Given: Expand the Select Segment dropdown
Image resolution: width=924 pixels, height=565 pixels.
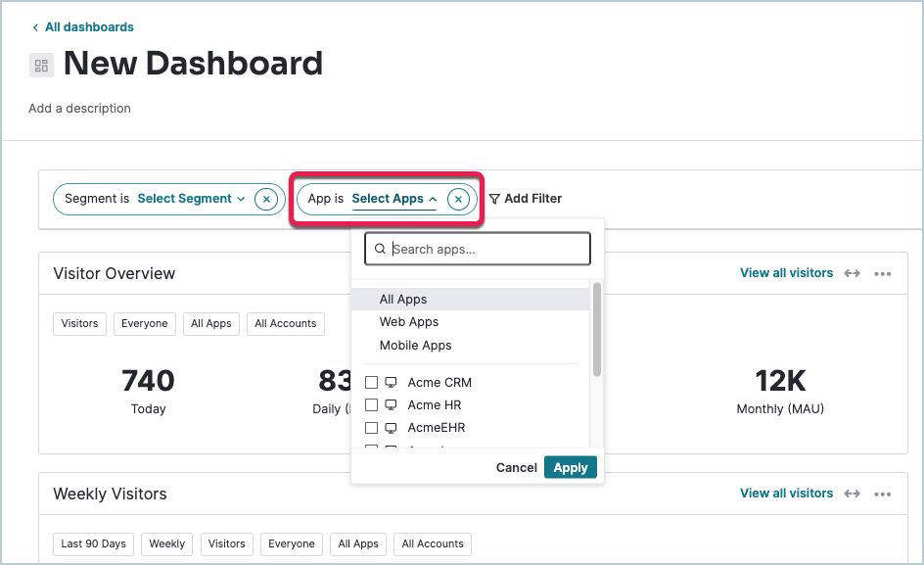Looking at the screenshot, I should click(191, 199).
